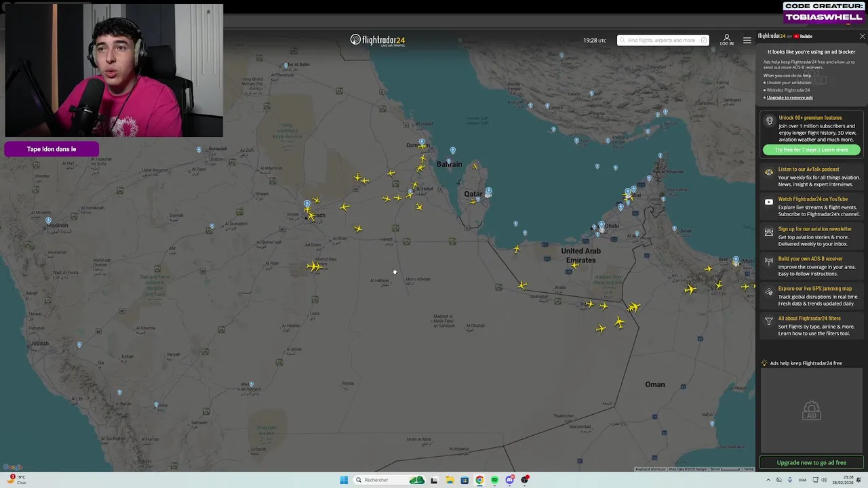Click the taskbar microphone tray icon
This screenshot has height=488, width=868.
point(789,480)
